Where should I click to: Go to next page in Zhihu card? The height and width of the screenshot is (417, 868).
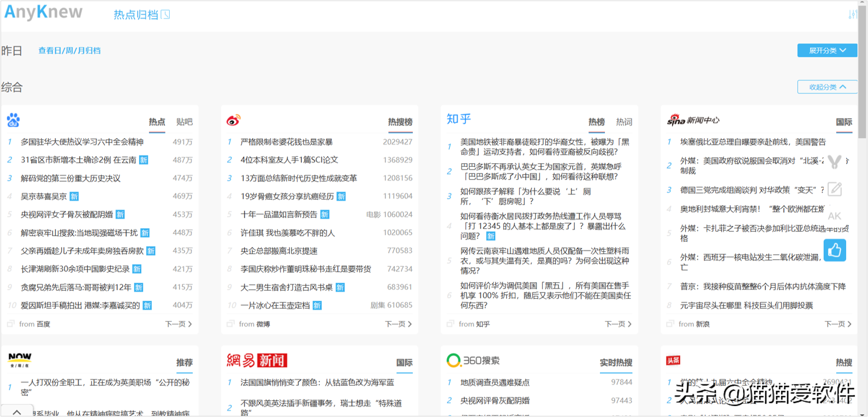[619, 324]
